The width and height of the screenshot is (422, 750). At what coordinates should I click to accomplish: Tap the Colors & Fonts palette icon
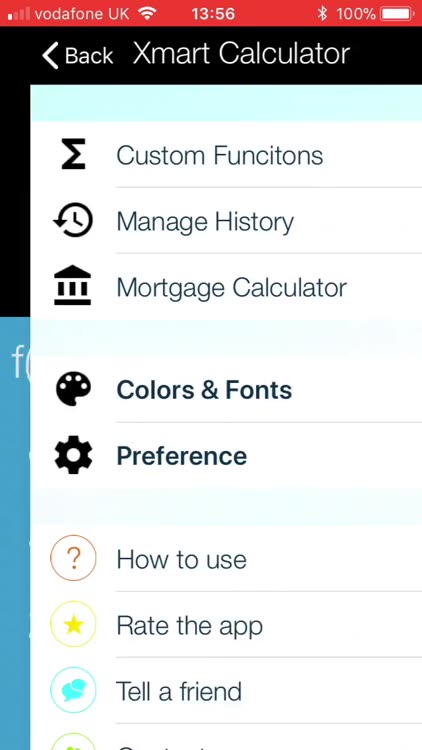(73, 389)
